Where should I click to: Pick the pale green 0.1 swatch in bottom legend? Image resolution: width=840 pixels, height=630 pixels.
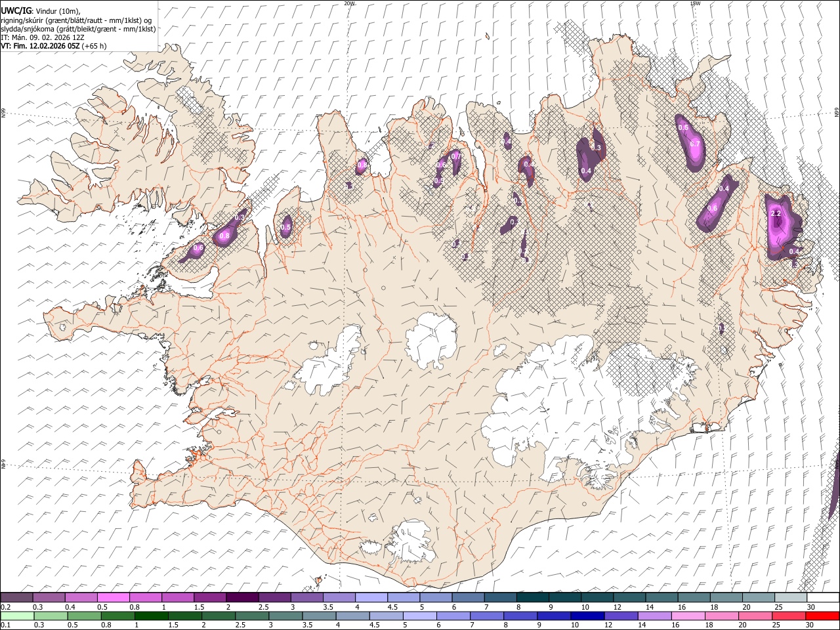(x=17, y=616)
